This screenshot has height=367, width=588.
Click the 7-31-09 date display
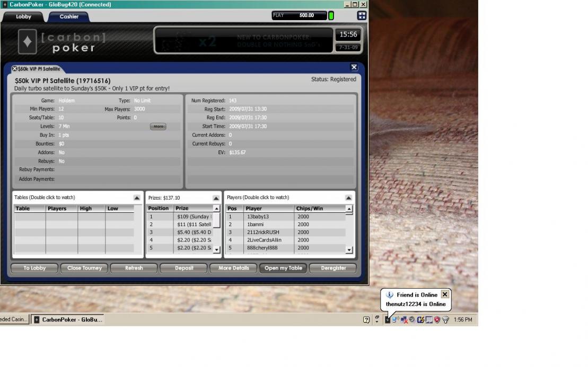click(x=348, y=48)
